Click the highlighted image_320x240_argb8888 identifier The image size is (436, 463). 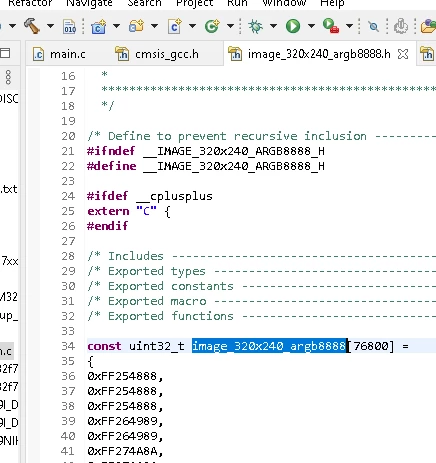[269, 346]
